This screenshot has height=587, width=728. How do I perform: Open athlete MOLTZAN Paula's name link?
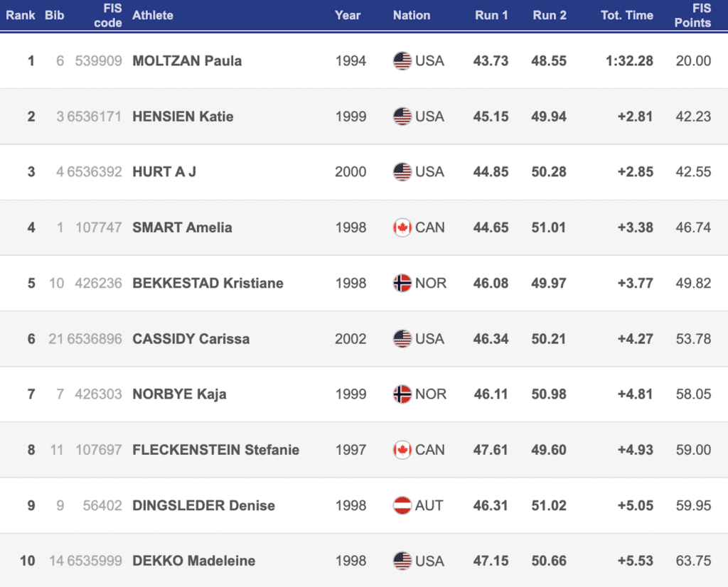[187, 61]
